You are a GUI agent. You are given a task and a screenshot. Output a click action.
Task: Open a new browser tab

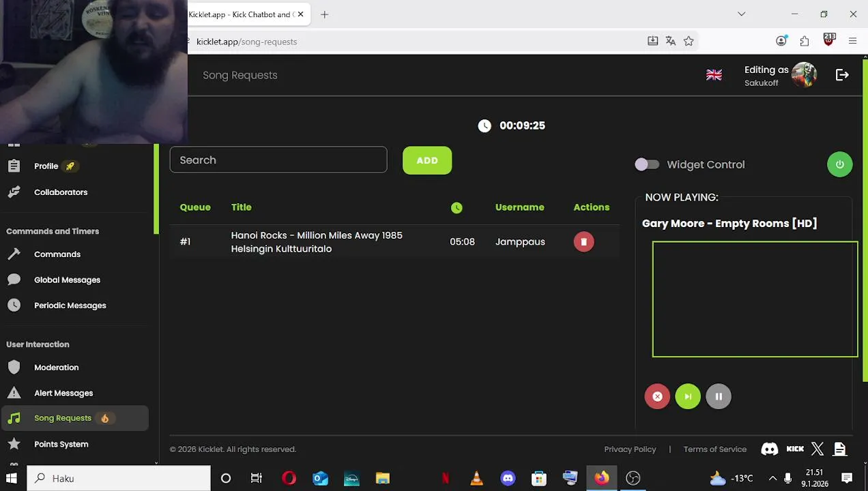click(x=324, y=14)
